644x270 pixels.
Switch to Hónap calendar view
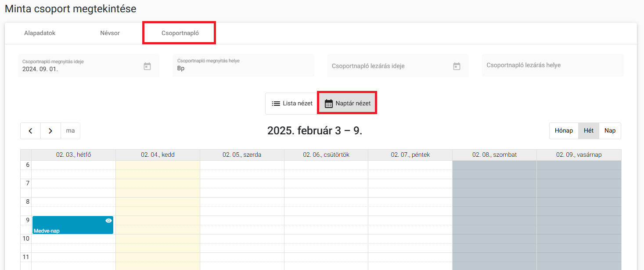(564, 131)
